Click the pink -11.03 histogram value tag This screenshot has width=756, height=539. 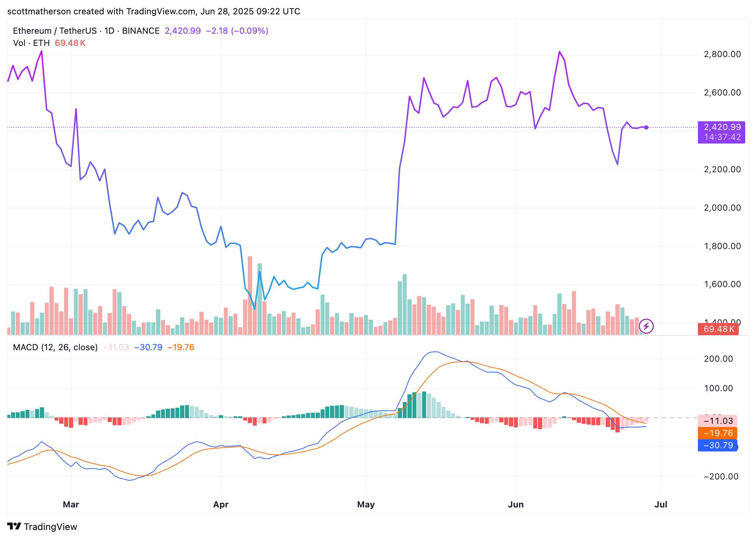point(718,421)
